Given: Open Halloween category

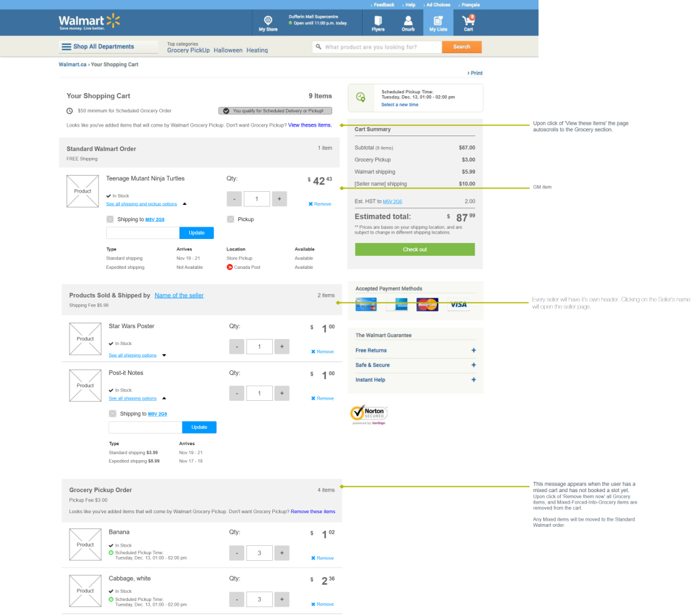Looking at the screenshot, I should coord(228,50).
